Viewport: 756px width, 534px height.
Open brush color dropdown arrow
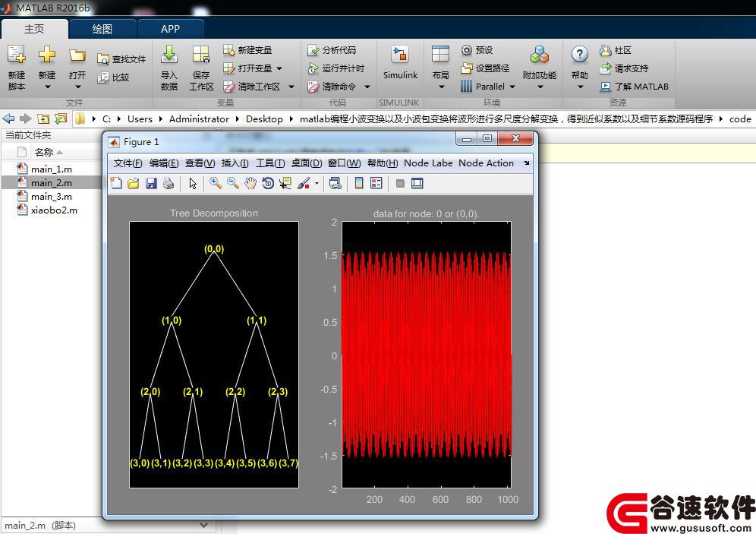[317, 183]
